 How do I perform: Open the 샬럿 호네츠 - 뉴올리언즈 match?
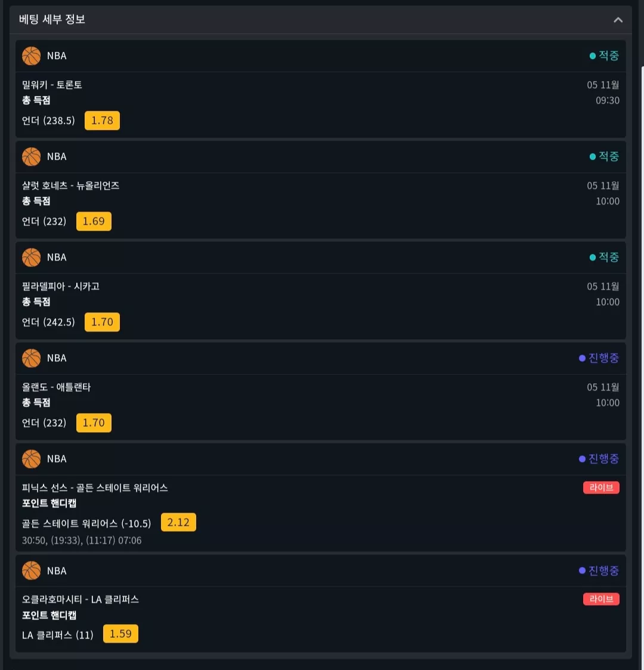pos(70,185)
